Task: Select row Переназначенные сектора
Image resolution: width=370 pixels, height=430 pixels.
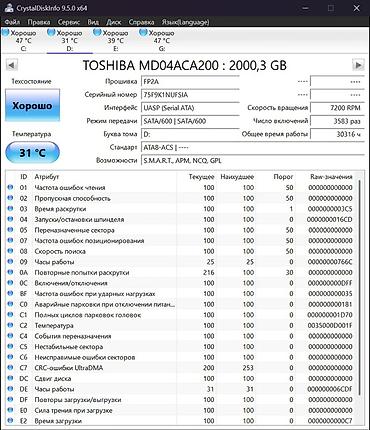Action: coord(180,230)
